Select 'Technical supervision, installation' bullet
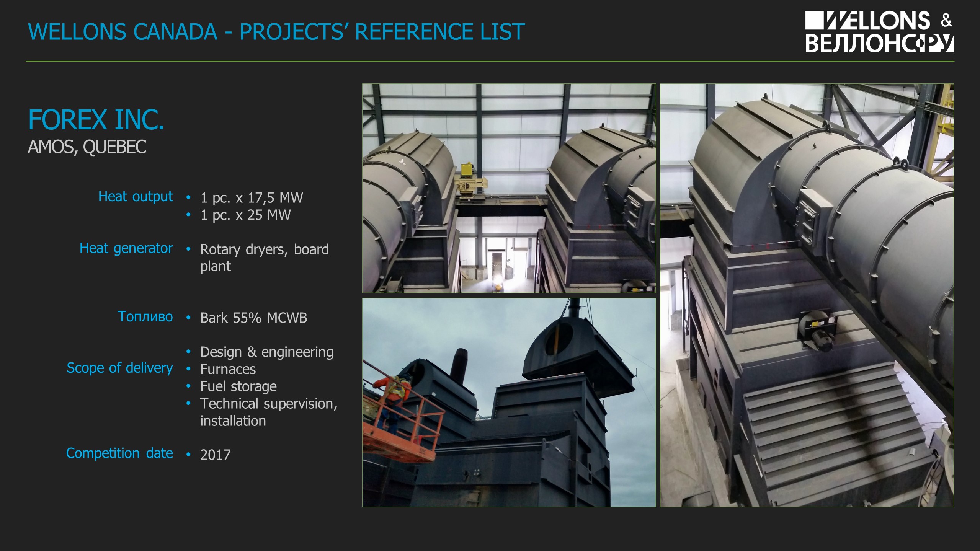This screenshot has width=980, height=551. 269,412
